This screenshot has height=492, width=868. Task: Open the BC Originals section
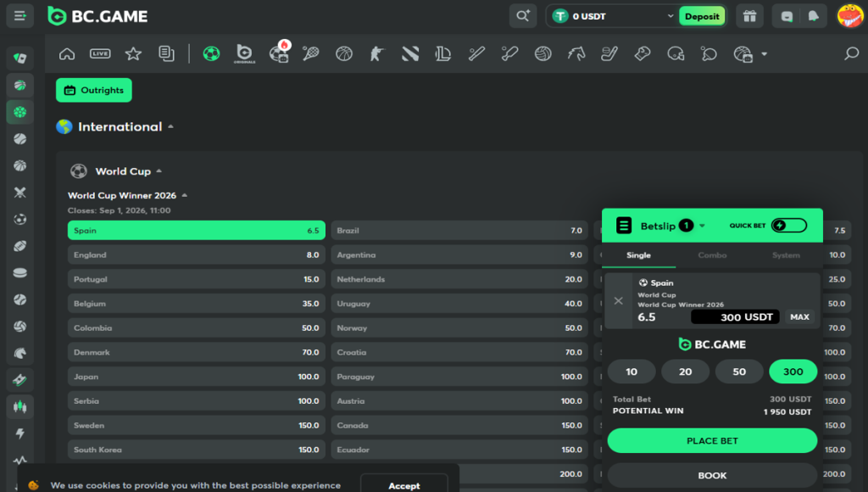pos(245,53)
